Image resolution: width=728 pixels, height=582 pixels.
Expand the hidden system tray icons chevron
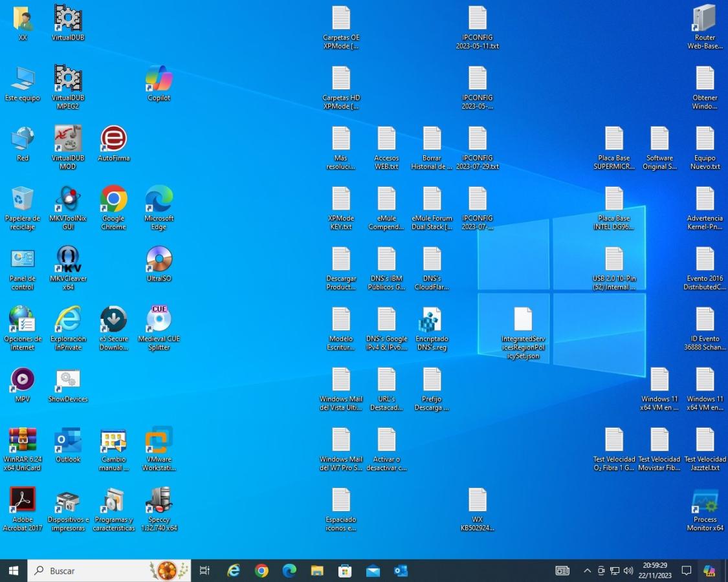coord(587,571)
